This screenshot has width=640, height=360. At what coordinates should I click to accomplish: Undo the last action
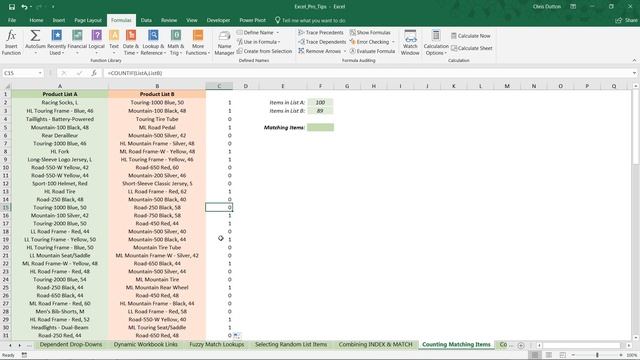click(x=24, y=7)
